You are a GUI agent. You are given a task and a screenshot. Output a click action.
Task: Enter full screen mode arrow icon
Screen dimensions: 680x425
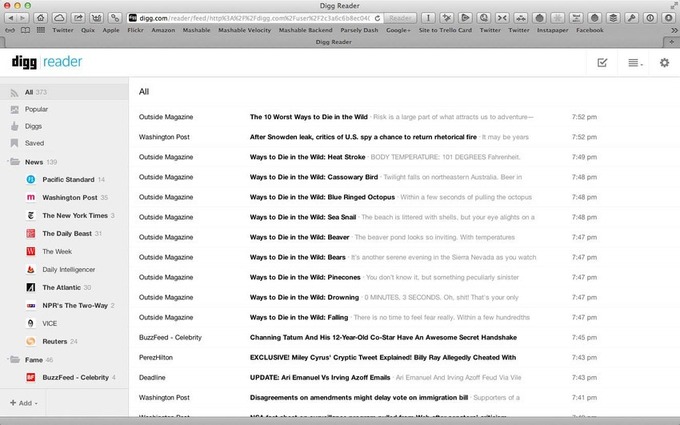coord(673,5)
